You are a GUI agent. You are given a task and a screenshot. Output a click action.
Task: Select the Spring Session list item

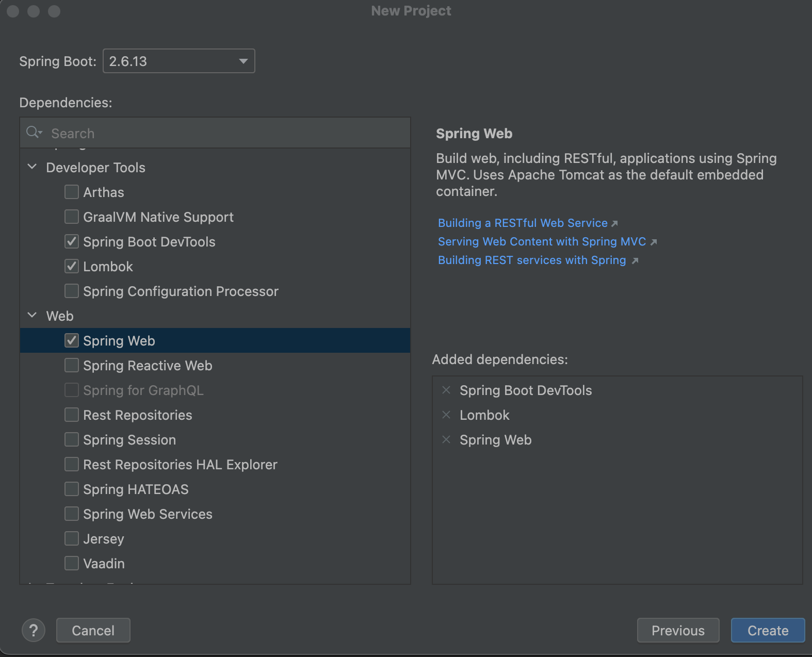129,440
